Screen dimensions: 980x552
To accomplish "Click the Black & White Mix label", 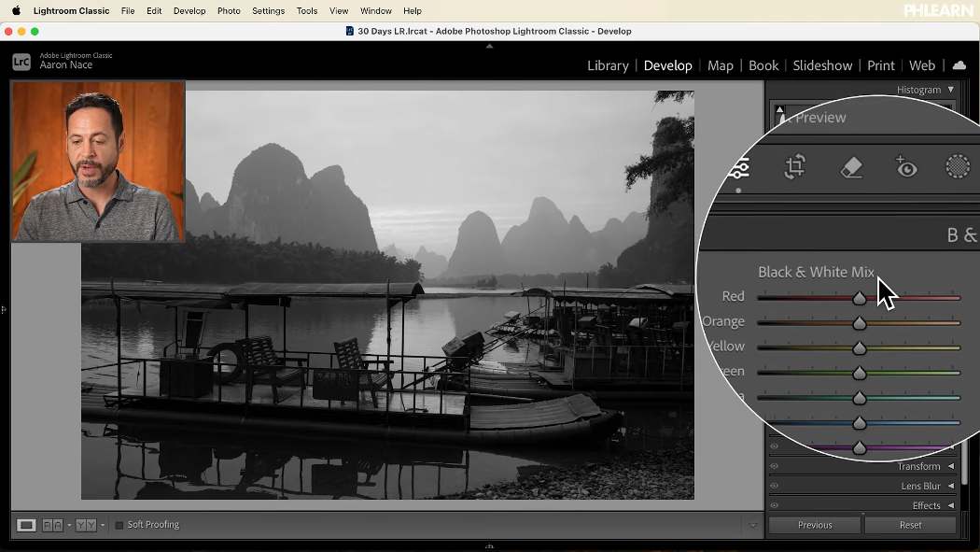I will tap(816, 272).
